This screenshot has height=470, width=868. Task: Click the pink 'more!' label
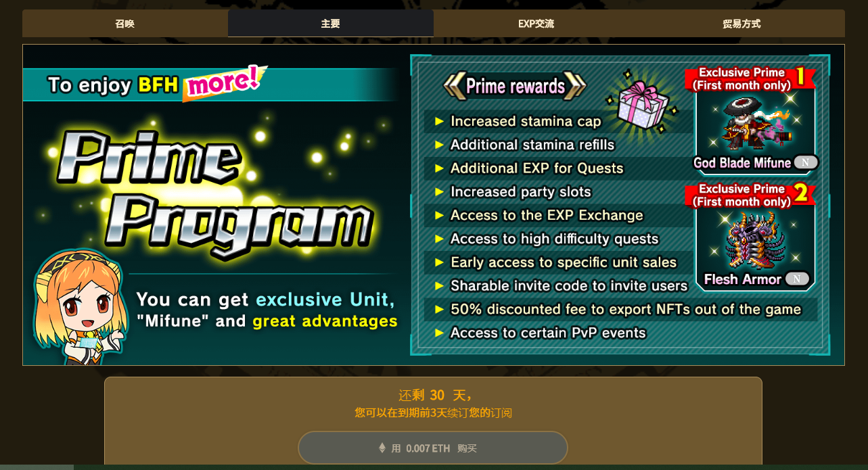[223, 82]
